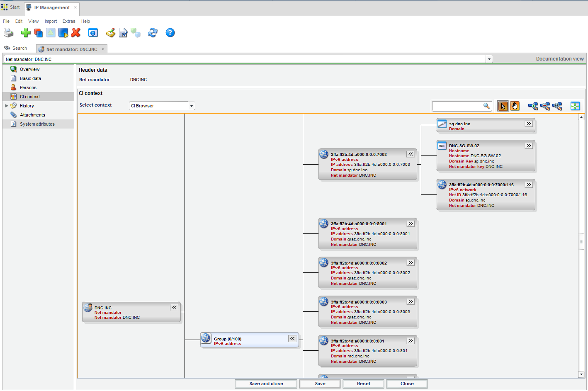Click the red X delete icon

(76, 33)
